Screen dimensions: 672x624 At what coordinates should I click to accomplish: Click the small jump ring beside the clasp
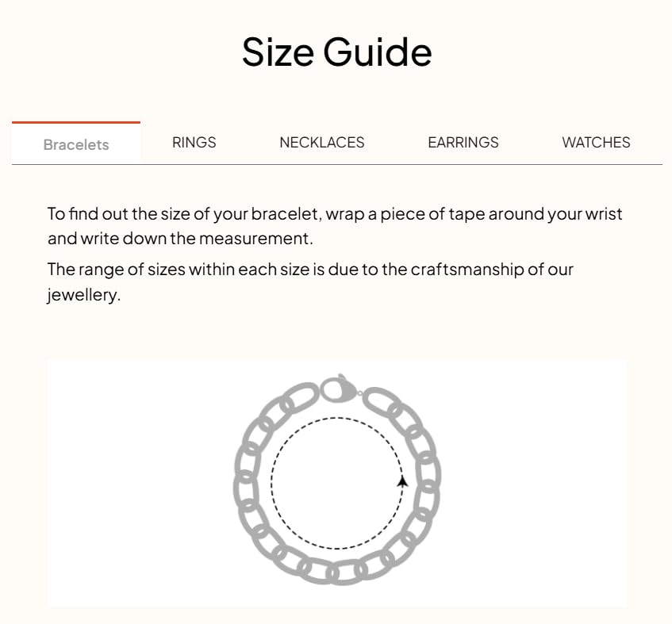tap(359, 392)
